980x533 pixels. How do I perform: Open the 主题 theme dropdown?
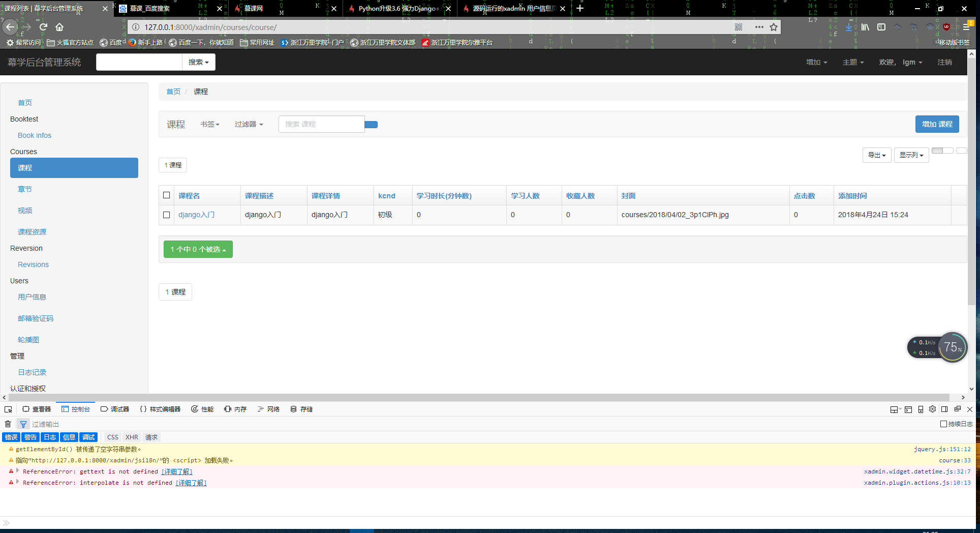[x=853, y=62]
